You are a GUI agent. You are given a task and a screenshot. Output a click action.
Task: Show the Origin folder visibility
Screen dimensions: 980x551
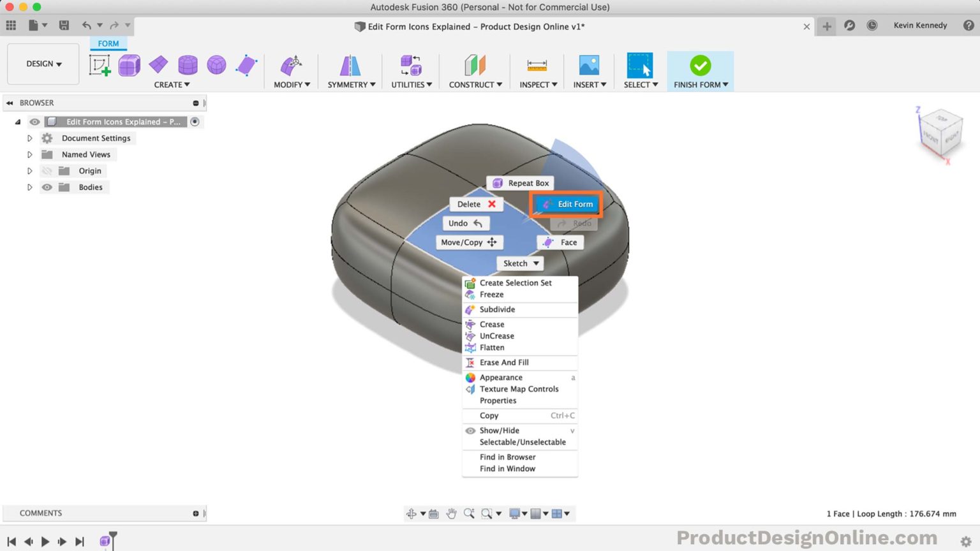click(x=47, y=170)
